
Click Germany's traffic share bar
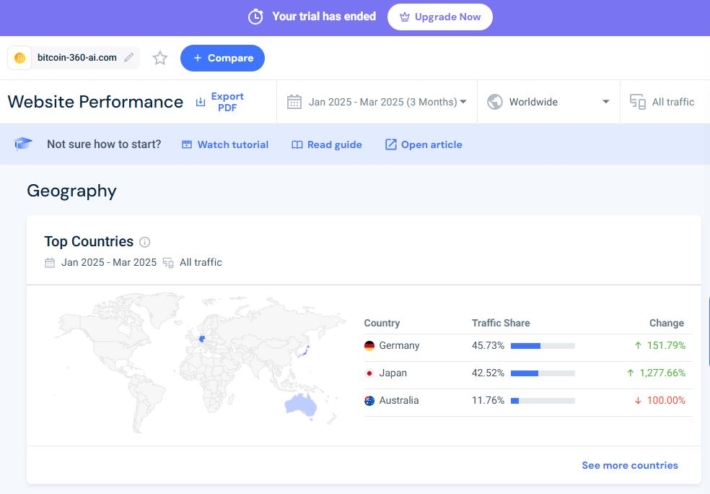[543, 346]
